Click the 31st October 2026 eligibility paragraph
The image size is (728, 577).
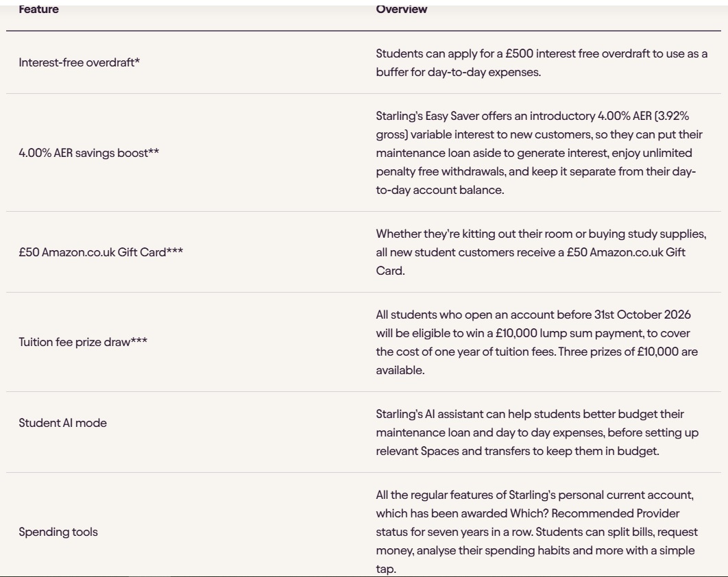click(x=537, y=342)
